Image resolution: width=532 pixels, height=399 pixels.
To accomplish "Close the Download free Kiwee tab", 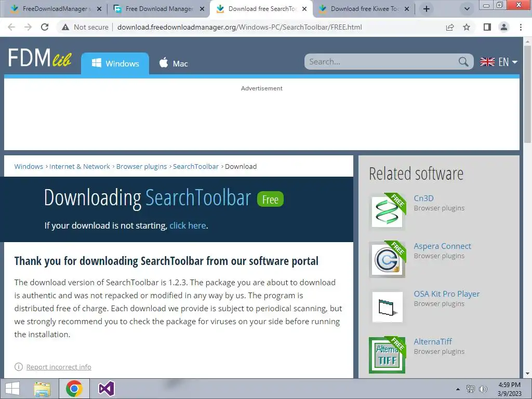I will (407, 9).
